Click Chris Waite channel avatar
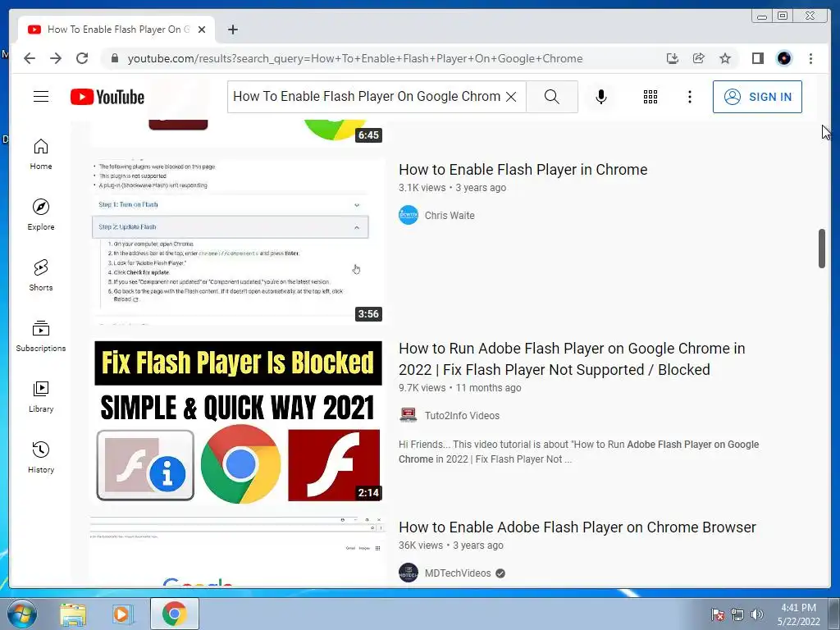 coord(409,216)
